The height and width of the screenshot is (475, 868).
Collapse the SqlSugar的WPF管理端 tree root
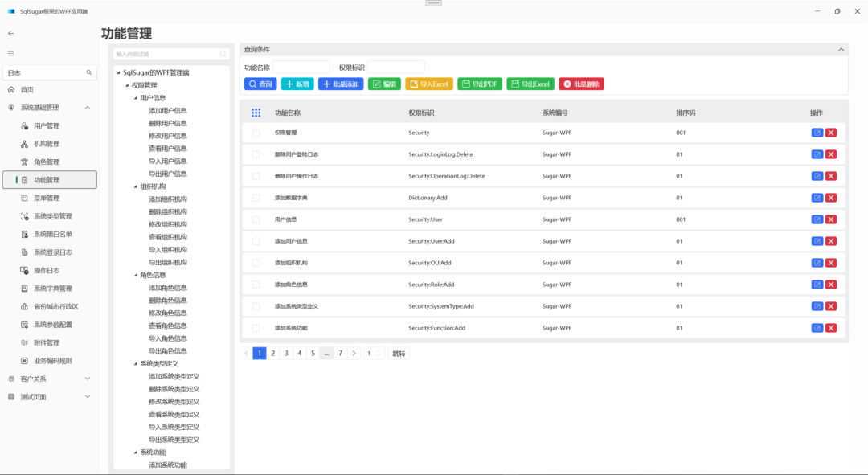(x=118, y=72)
